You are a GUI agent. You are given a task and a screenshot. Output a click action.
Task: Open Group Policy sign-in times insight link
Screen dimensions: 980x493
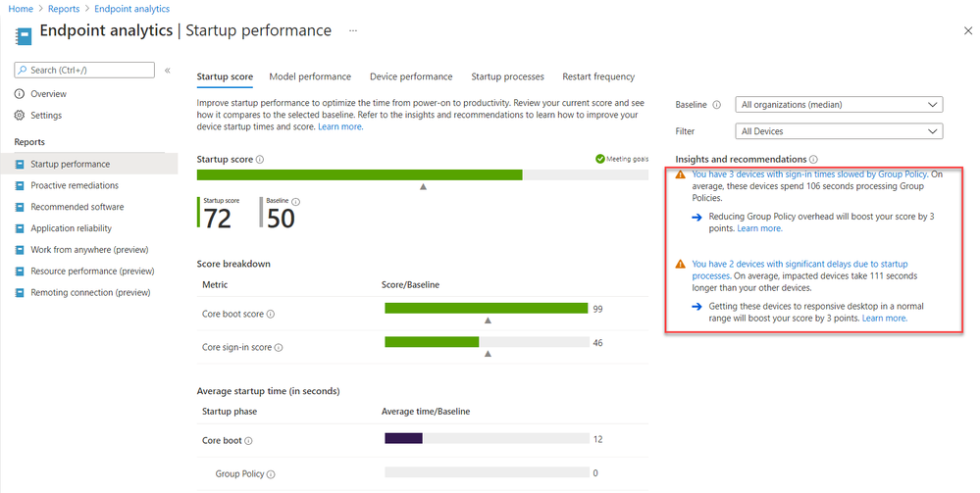click(809, 175)
